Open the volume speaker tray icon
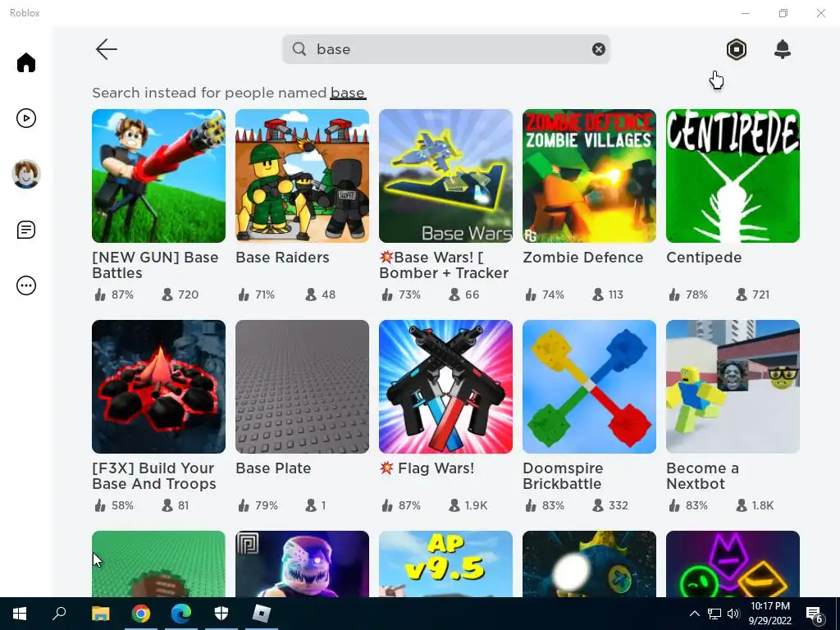This screenshot has height=630, width=840. tap(733, 614)
